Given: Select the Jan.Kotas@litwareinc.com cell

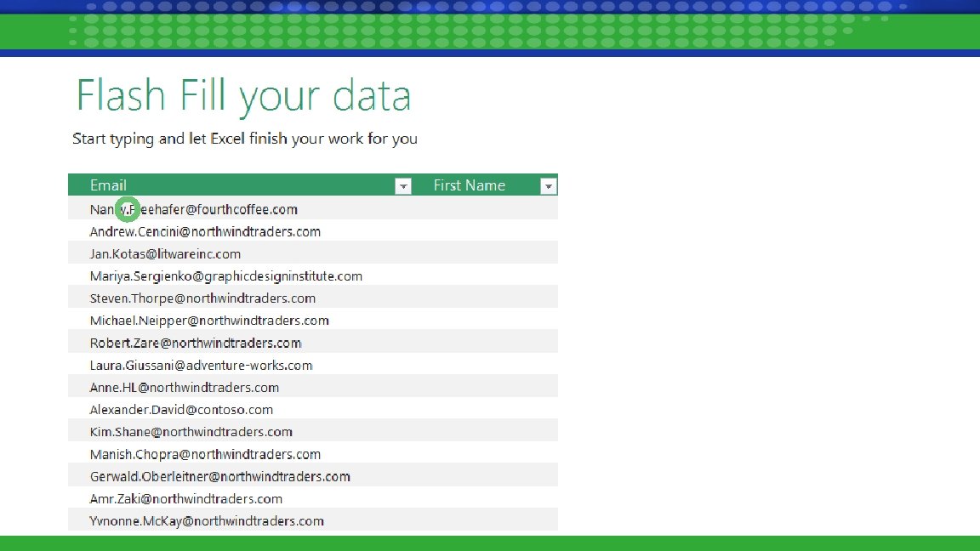Looking at the screenshot, I should pyautogui.click(x=241, y=253).
